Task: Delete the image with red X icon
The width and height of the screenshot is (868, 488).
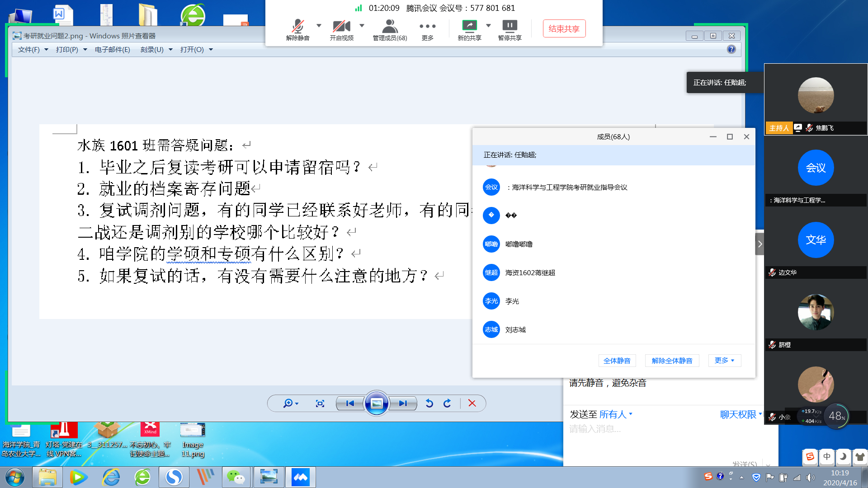Action: coord(472,403)
